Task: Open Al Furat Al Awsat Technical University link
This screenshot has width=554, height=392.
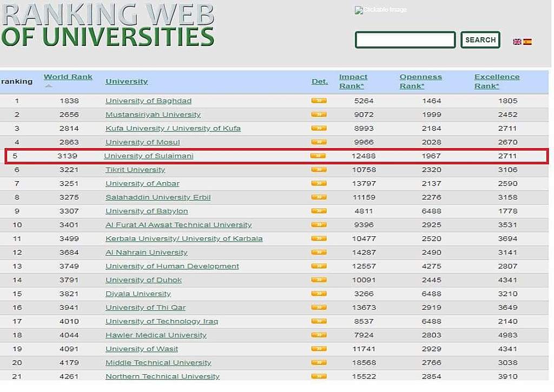Action: click(x=179, y=225)
